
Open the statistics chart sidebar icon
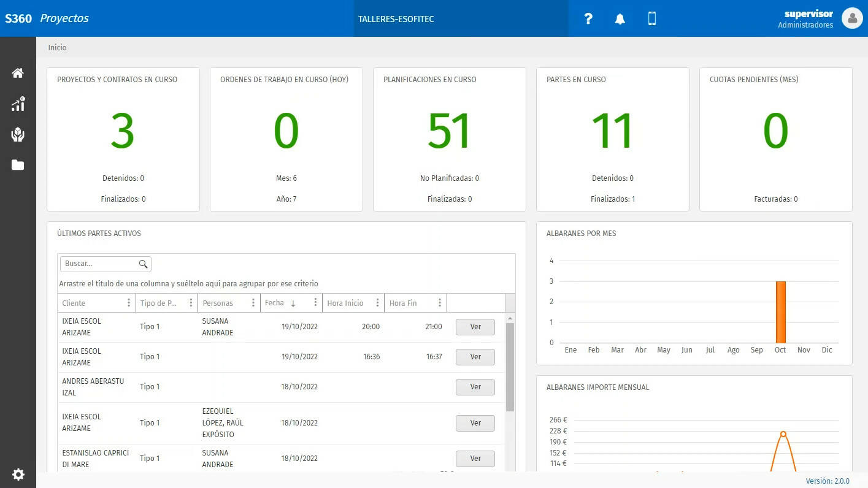18,104
